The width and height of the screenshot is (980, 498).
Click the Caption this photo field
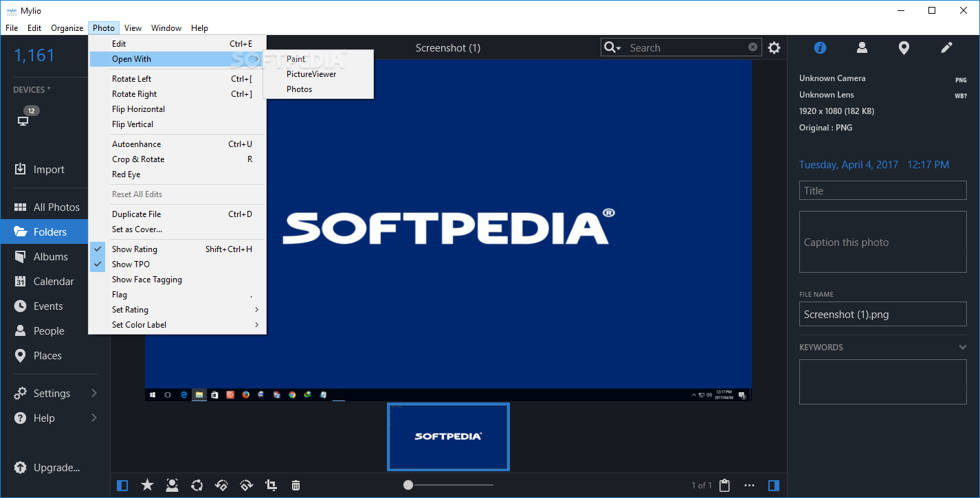pyautogui.click(x=883, y=242)
